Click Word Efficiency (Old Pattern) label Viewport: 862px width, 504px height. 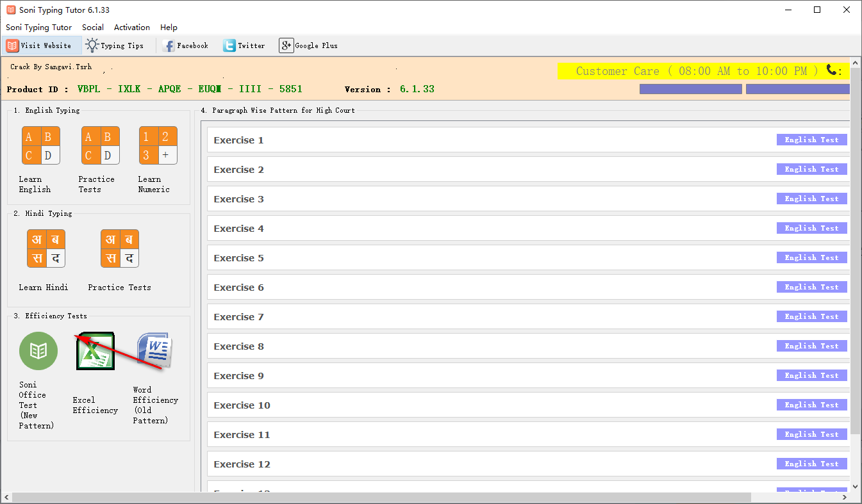point(156,405)
